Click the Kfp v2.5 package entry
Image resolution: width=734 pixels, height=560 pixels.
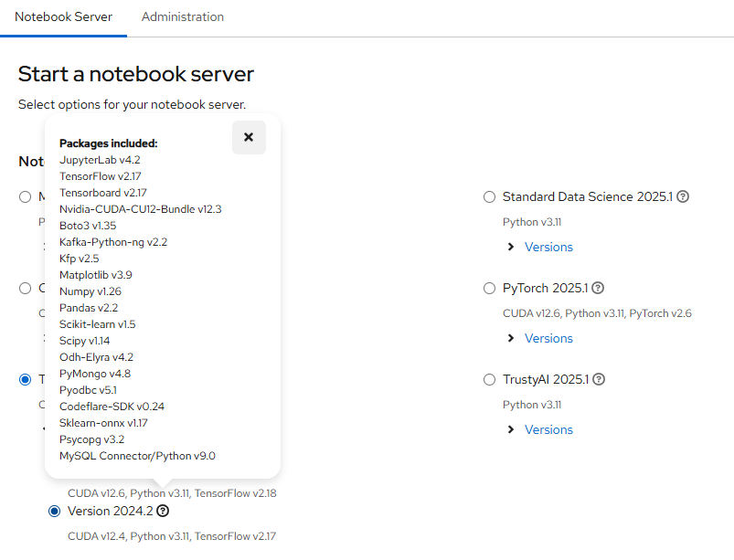(80, 259)
